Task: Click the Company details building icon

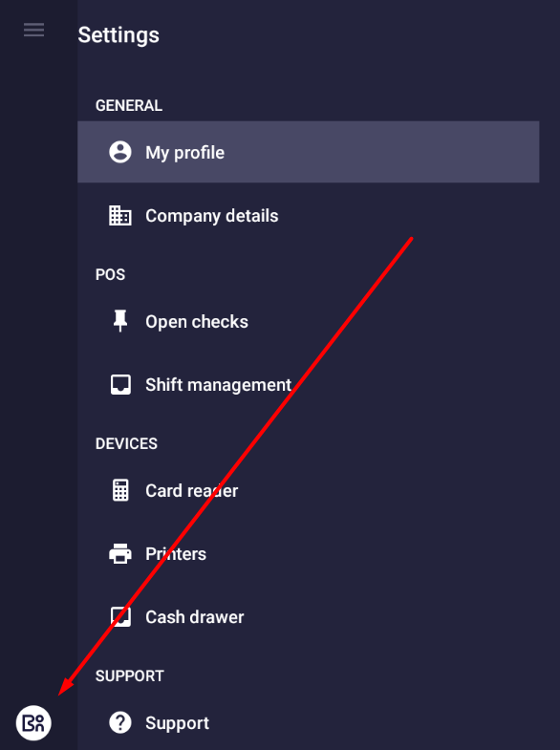Action: [120, 215]
